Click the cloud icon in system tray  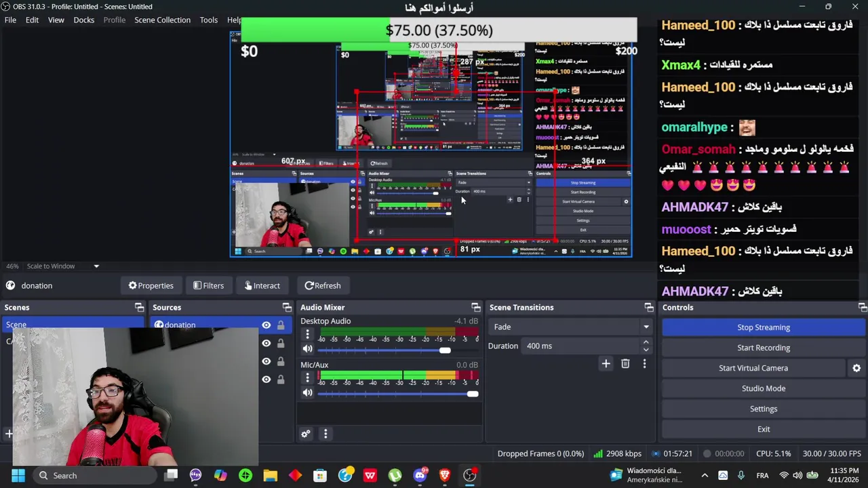tap(723, 475)
